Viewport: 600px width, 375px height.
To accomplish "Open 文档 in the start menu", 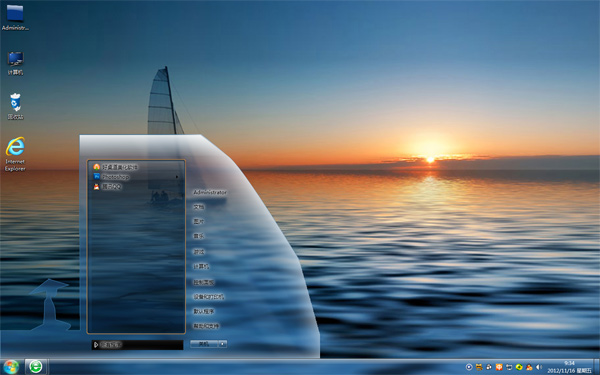I will point(199,207).
